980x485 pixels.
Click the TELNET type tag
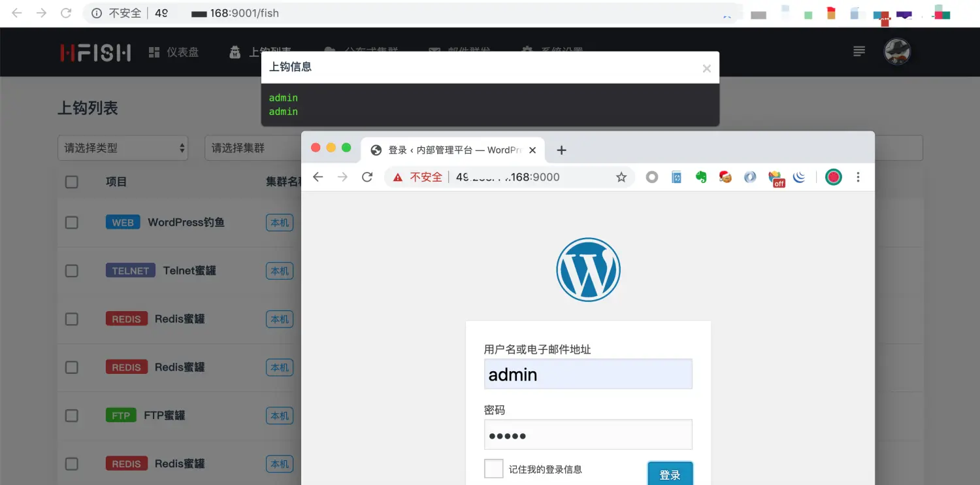130,271
